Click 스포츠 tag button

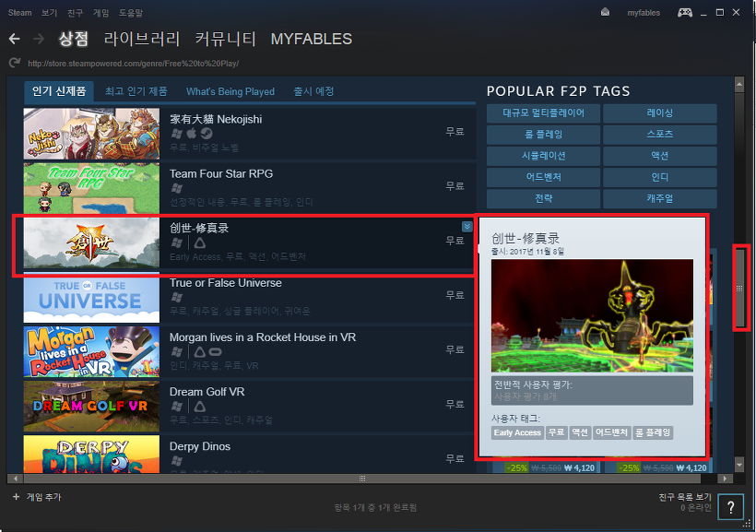pyautogui.click(x=660, y=134)
